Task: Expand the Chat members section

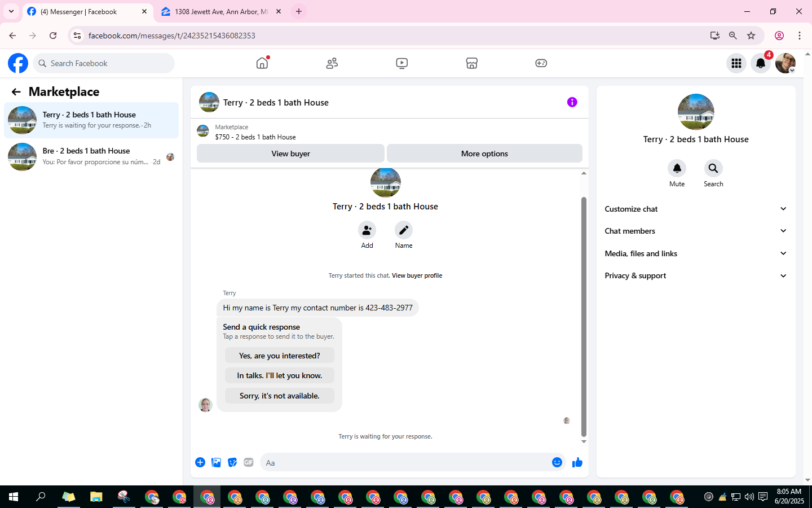Action: [696, 231]
